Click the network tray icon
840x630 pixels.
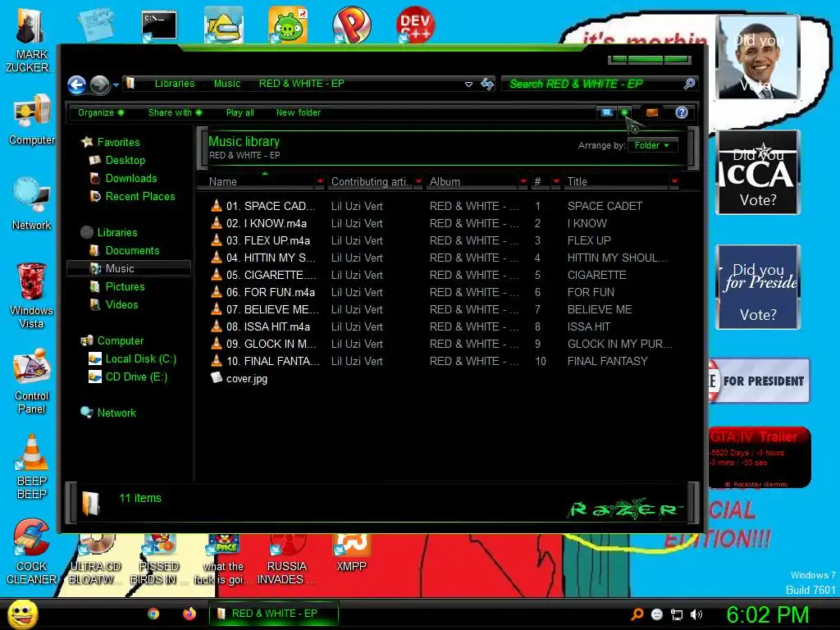(677, 614)
